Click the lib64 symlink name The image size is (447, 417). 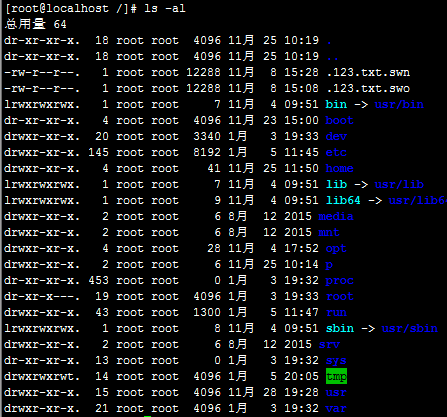click(343, 200)
